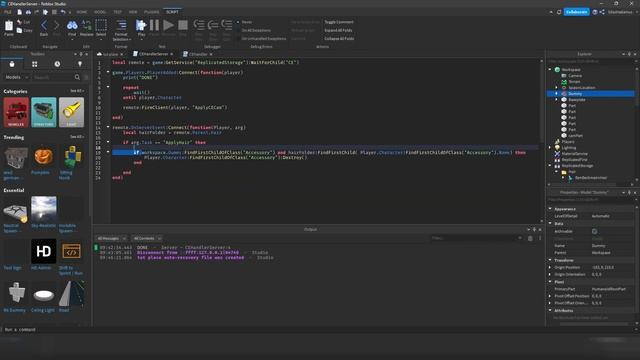Viewport: 640px width, 360px height.
Task: Click See All next to Categories
Action: pos(77,91)
